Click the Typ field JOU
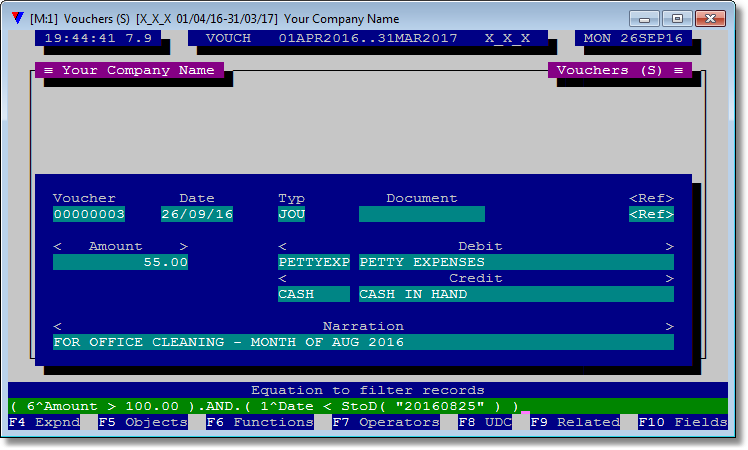This screenshot has height=450, width=748. [x=291, y=214]
